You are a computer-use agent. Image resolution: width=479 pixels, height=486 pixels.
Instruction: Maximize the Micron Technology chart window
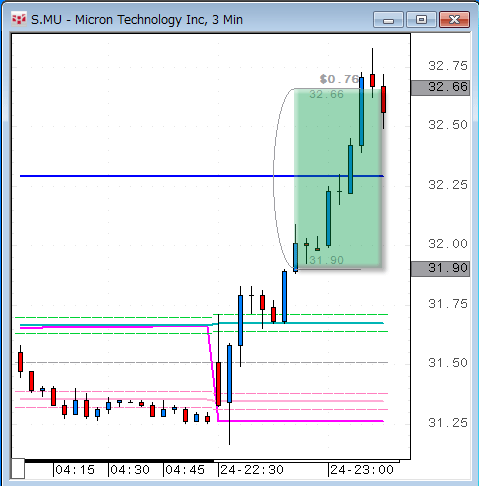(x=421, y=20)
